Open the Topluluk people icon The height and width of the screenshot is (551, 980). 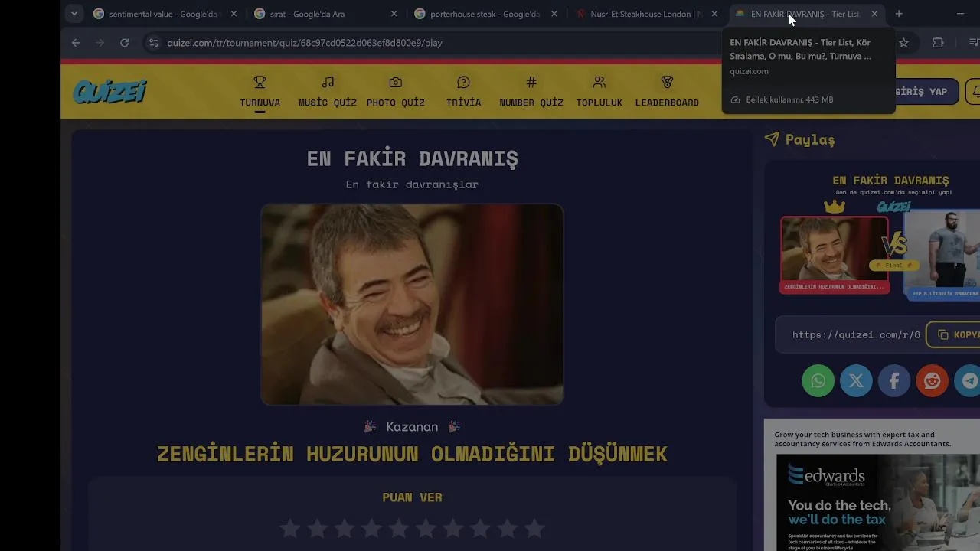[x=599, y=82]
